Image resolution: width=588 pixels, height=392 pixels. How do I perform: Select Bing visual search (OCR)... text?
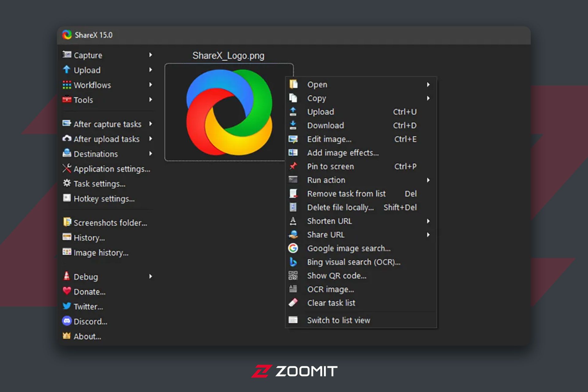354,262
